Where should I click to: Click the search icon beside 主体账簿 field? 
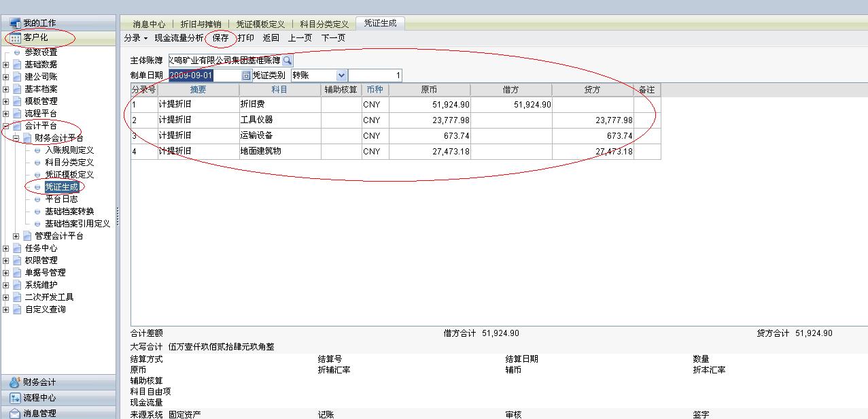click(288, 61)
